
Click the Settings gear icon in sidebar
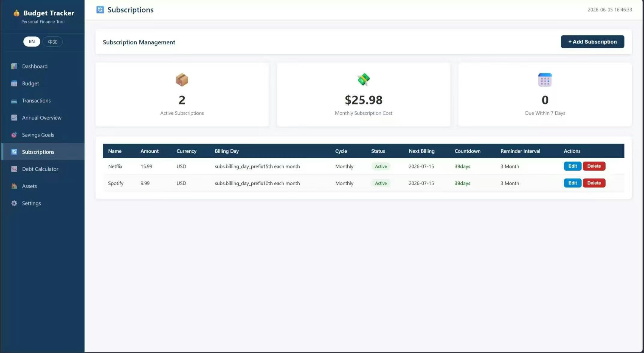[14, 203]
